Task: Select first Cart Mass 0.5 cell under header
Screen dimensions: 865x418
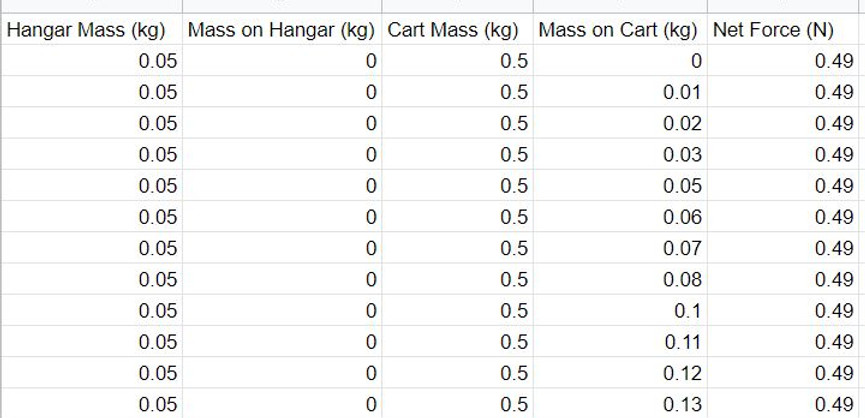Action: coord(457,61)
